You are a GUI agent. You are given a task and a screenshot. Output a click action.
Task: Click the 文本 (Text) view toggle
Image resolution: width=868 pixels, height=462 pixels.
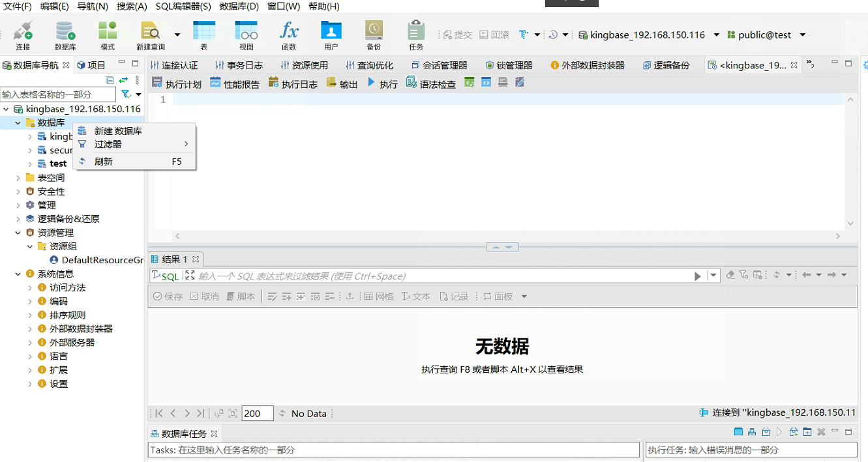[x=416, y=296]
